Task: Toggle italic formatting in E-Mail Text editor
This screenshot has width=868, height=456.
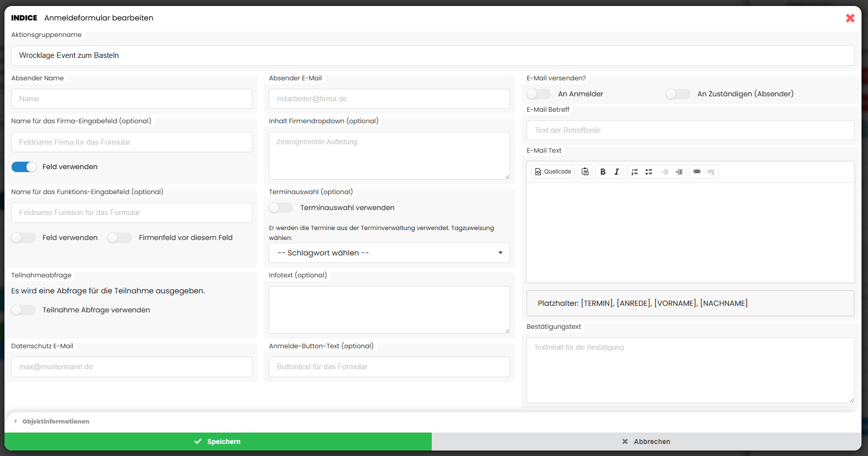Action: 617,172
